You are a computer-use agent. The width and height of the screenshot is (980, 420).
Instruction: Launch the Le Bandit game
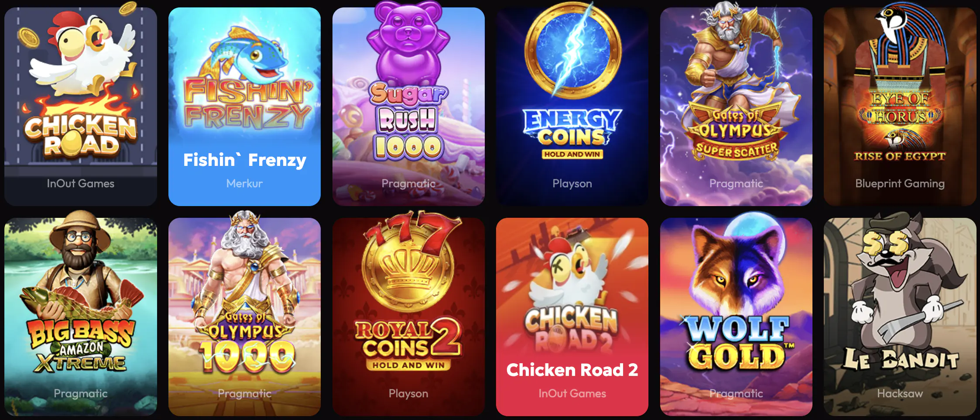pos(900,317)
